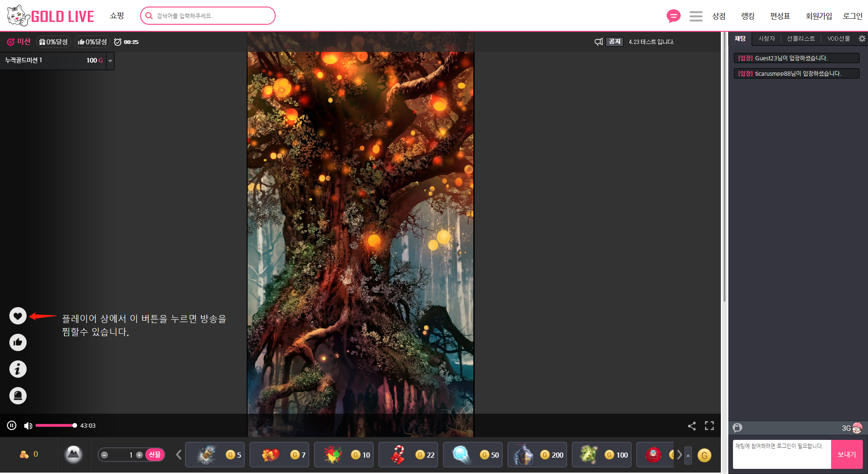Screen dimensions: 868x474
Task: Enter fullscreen mode
Action: tap(709, 426)
